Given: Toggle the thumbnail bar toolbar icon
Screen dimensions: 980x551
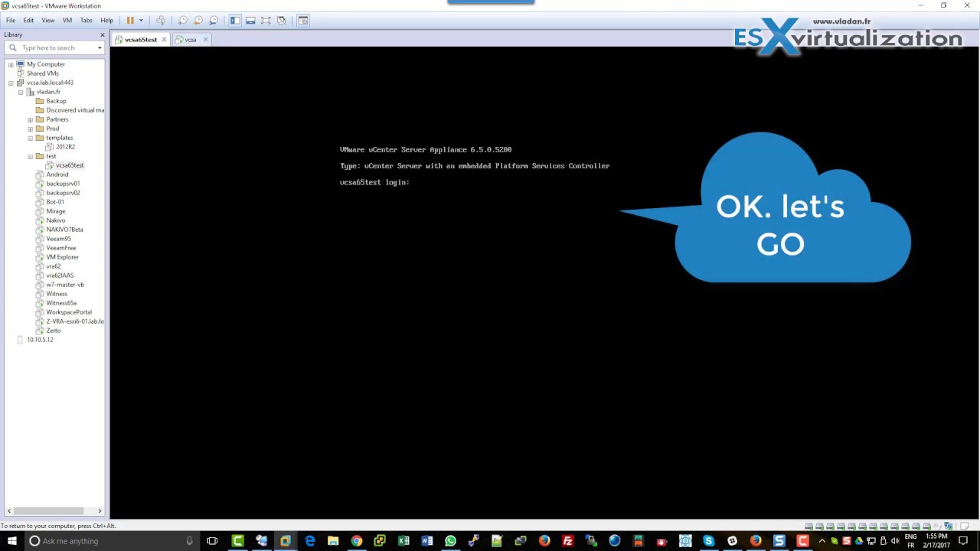Looking at the screenshot, I should (250, 21).
